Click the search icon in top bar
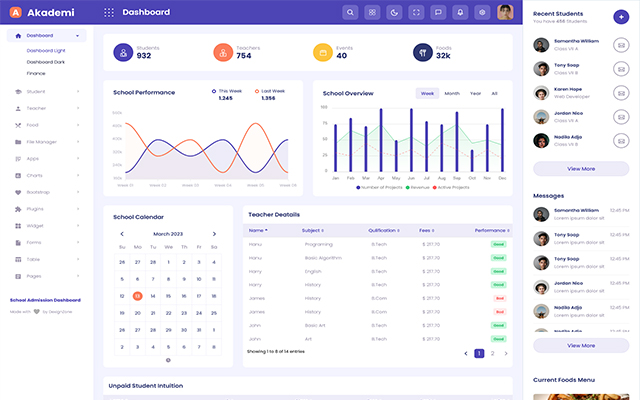Image resolution: width=640 pixels, height=400 pixels. pyautogui.click(x=350, y=13)
